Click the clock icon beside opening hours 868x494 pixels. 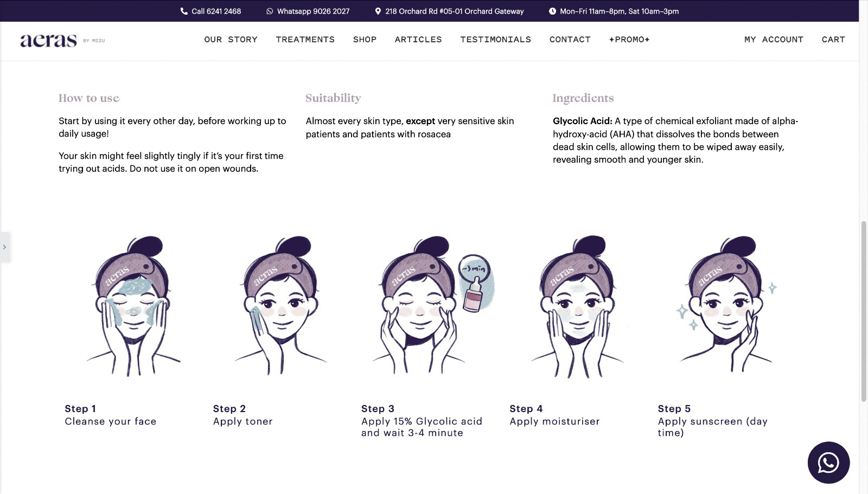coord(552,11)
